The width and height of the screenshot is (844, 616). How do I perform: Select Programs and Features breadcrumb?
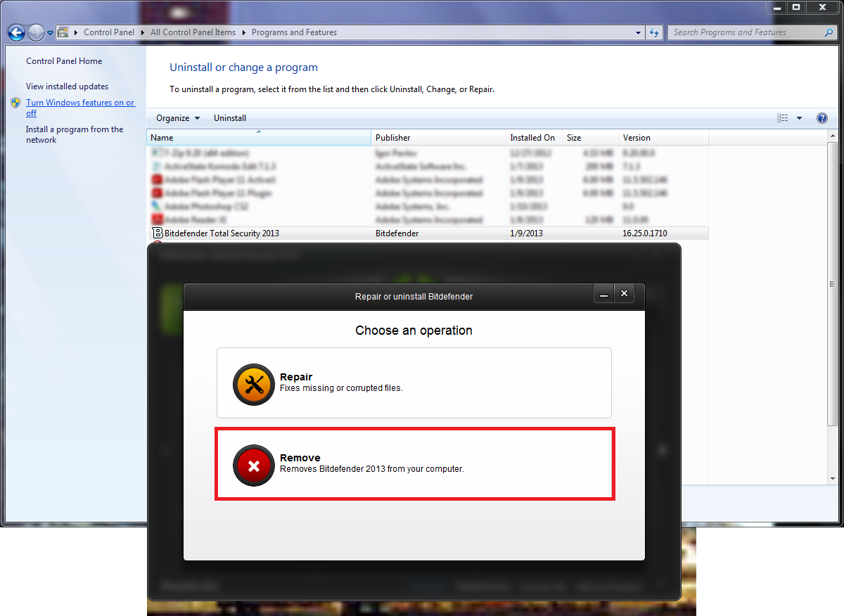(x=294, y=32)
